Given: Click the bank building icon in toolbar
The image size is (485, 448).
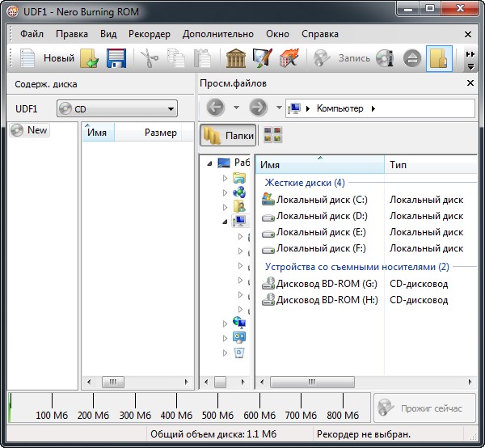Looking at the screenshot, I should [236, 58].
